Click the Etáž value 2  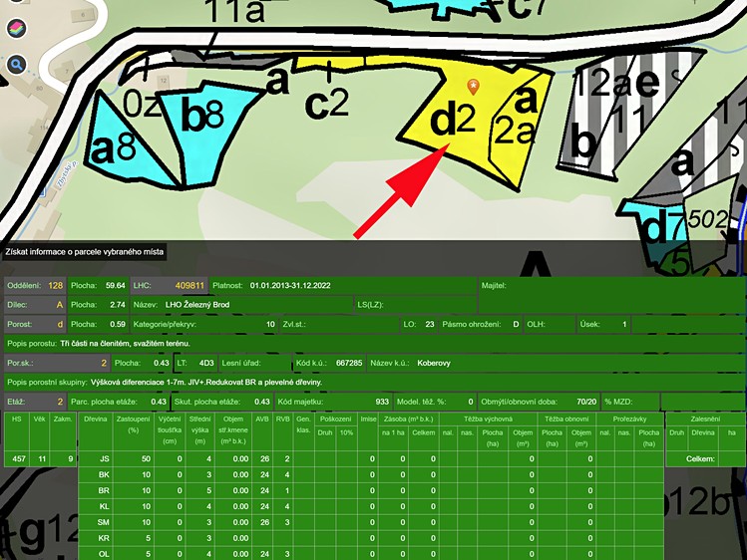(x=60, y=402)
